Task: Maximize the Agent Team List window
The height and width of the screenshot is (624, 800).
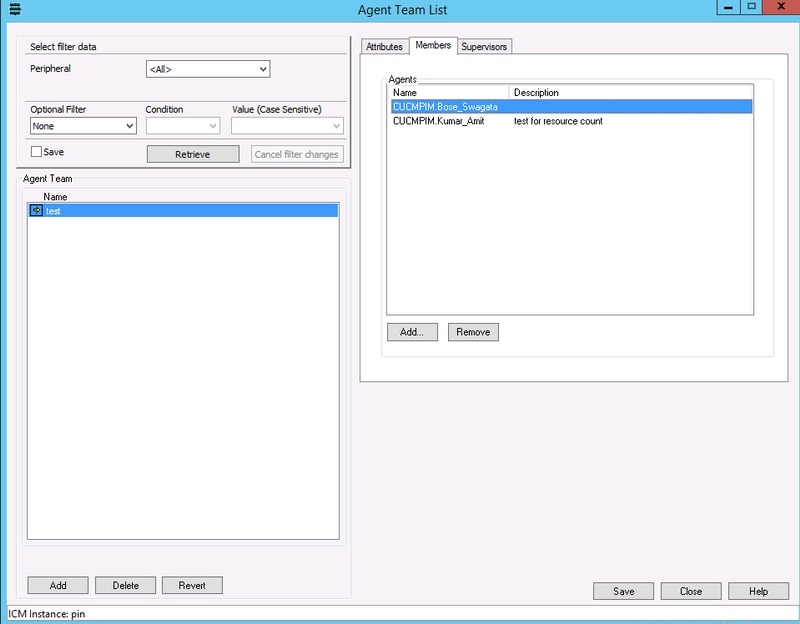Action: click(x=751, y=7)
